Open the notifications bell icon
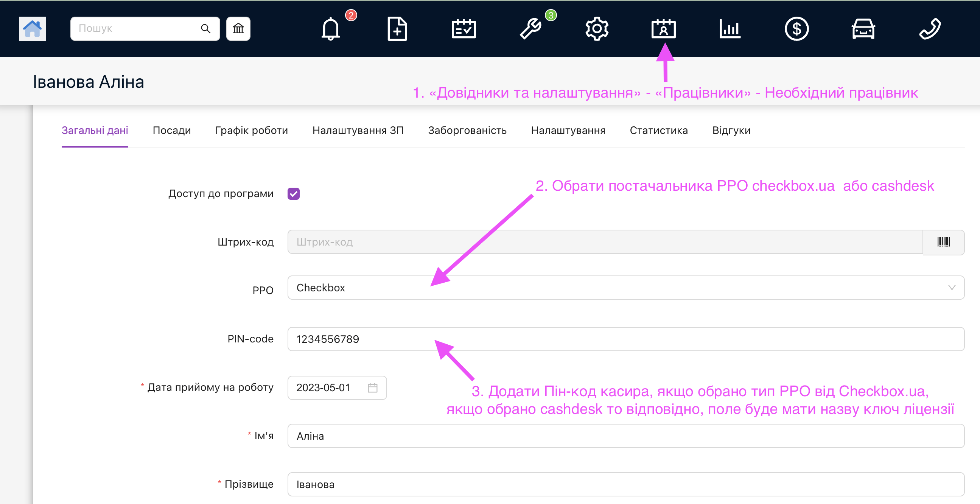 [x=330, y=28]
